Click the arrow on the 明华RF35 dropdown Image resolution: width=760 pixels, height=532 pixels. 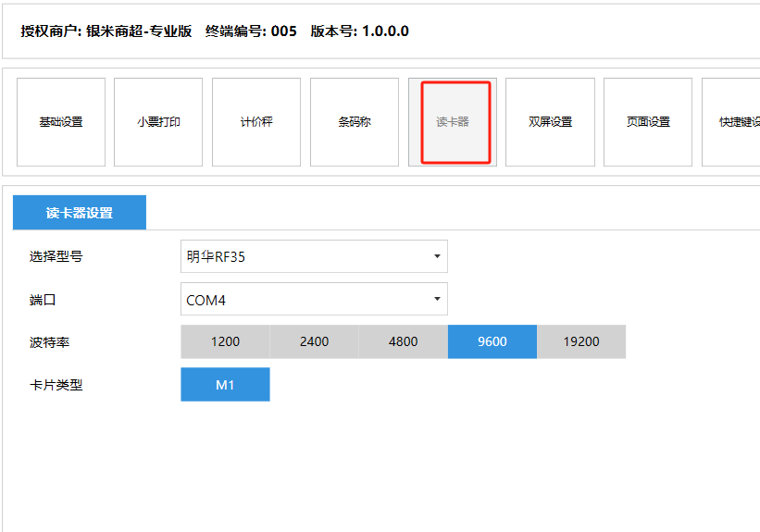point(437,257)
